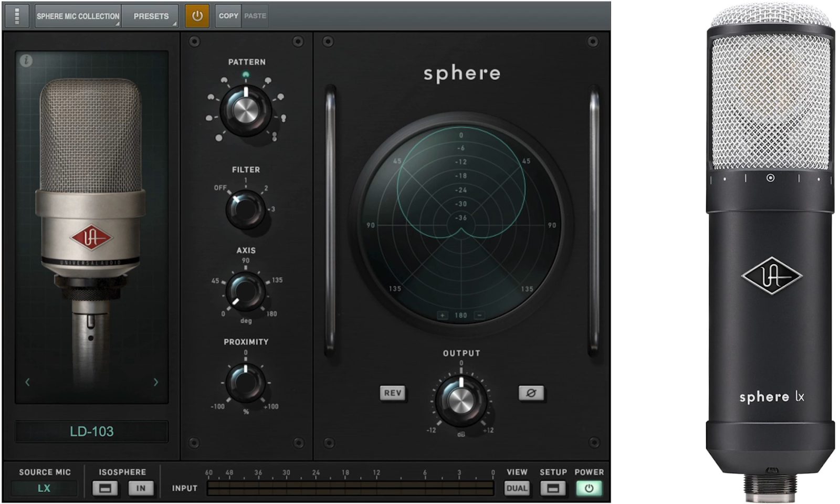Select previous mic model with left arrow

[27, 382]
